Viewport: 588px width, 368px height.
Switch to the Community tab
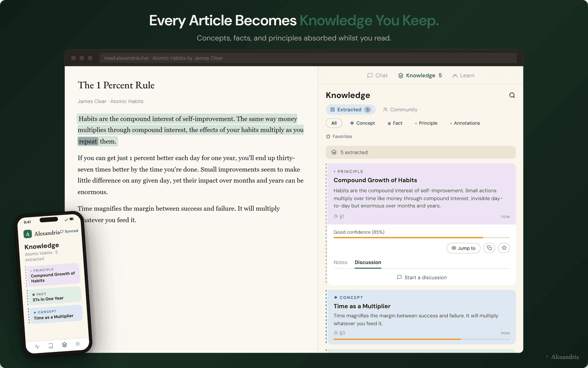(400, 109)
